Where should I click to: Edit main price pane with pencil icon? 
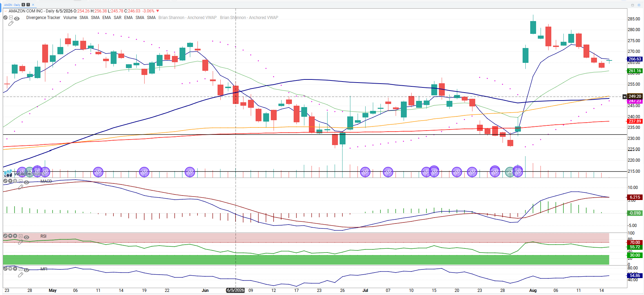[11, 23]
